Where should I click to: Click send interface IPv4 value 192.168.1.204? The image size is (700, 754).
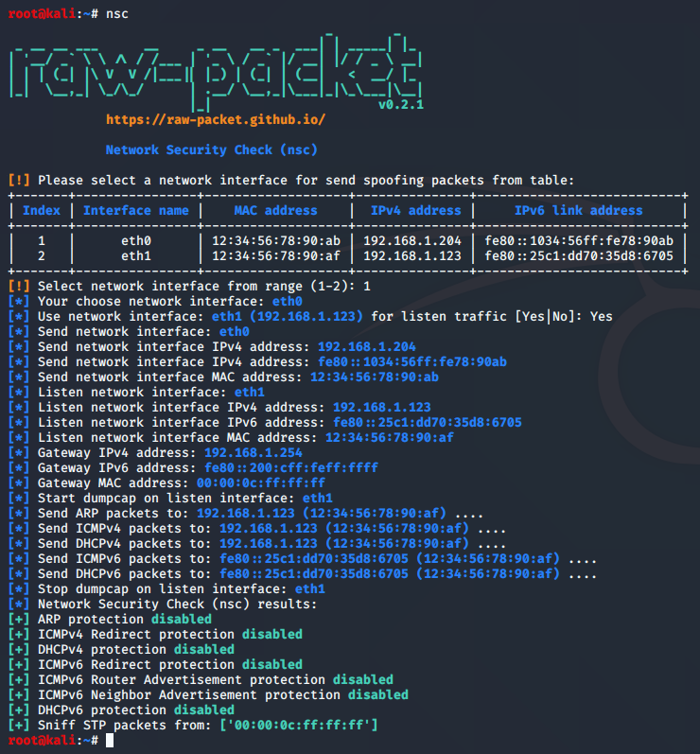366,346
